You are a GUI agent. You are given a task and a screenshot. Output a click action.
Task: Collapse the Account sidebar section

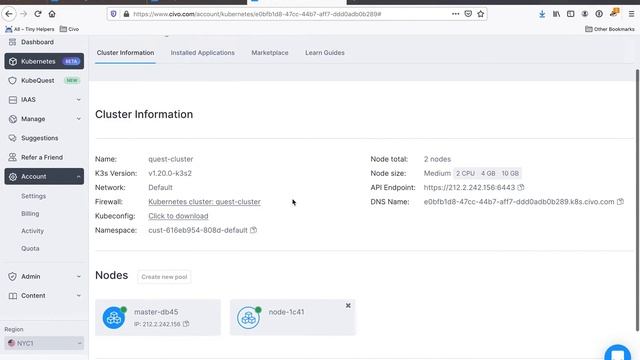tap(44, 176)
